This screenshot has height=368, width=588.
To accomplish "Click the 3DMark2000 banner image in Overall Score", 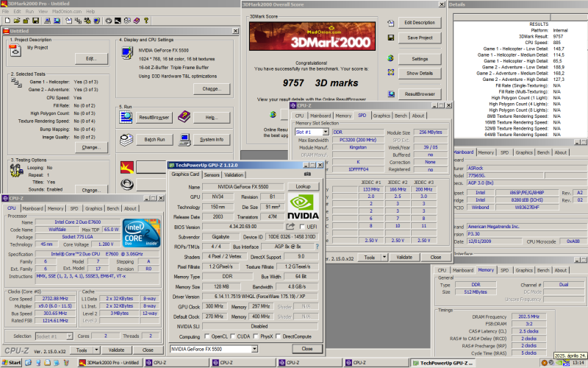I will coord(312,36).
